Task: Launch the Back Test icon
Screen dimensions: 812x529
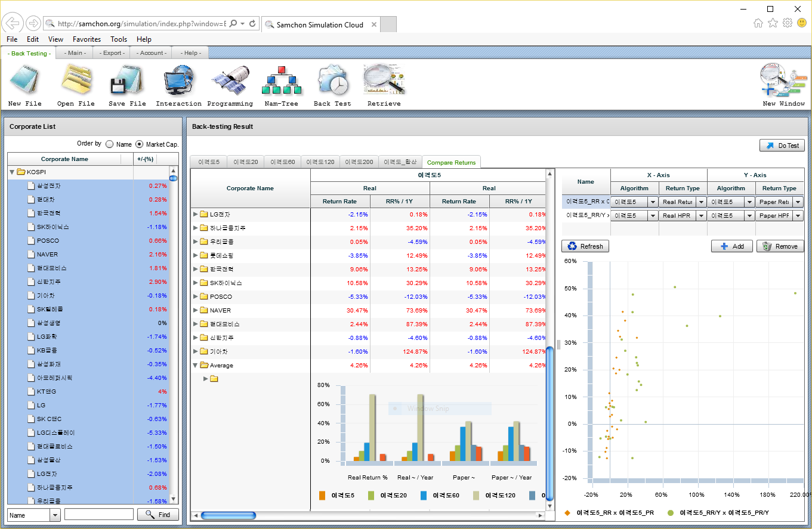Action: coord(332,81)
